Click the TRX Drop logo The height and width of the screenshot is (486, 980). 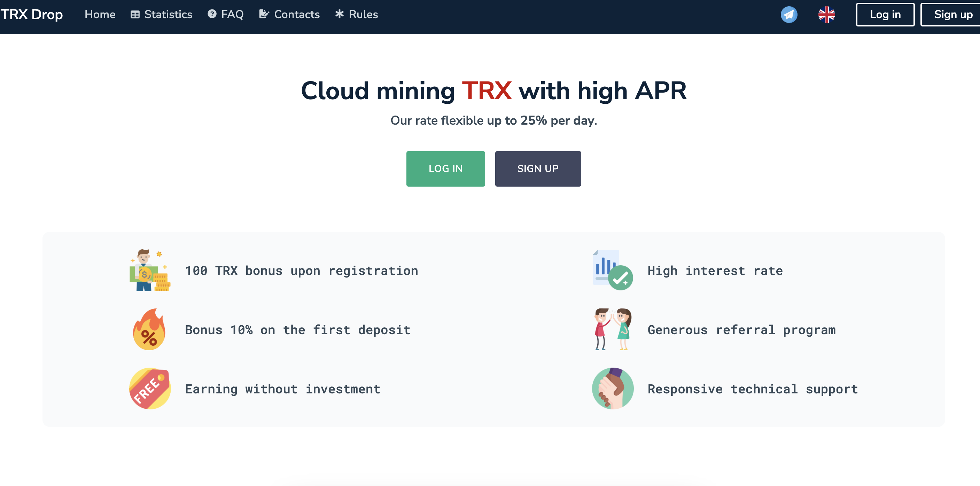point(32,15)
